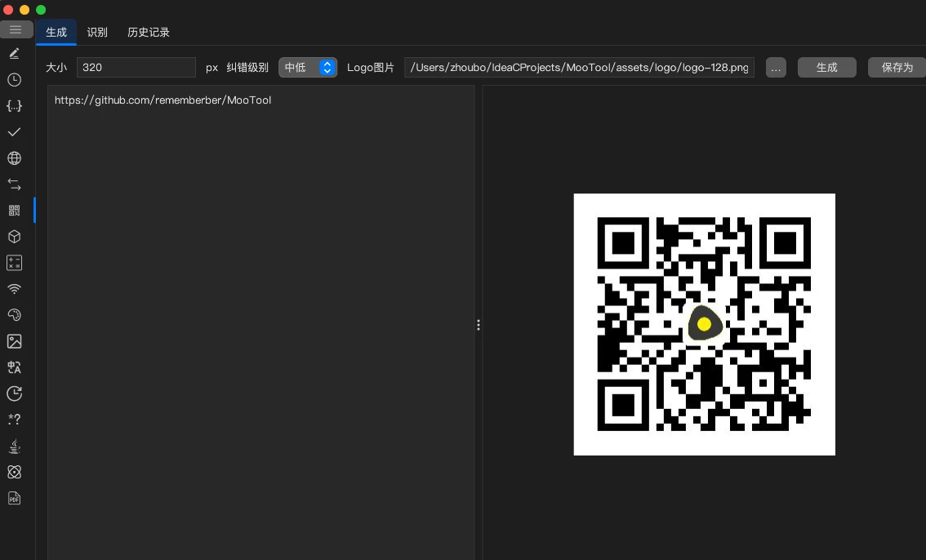Screen dimensions: 926x560
Task: Minimize the window with the yellow button
Action: click(24, 10)
